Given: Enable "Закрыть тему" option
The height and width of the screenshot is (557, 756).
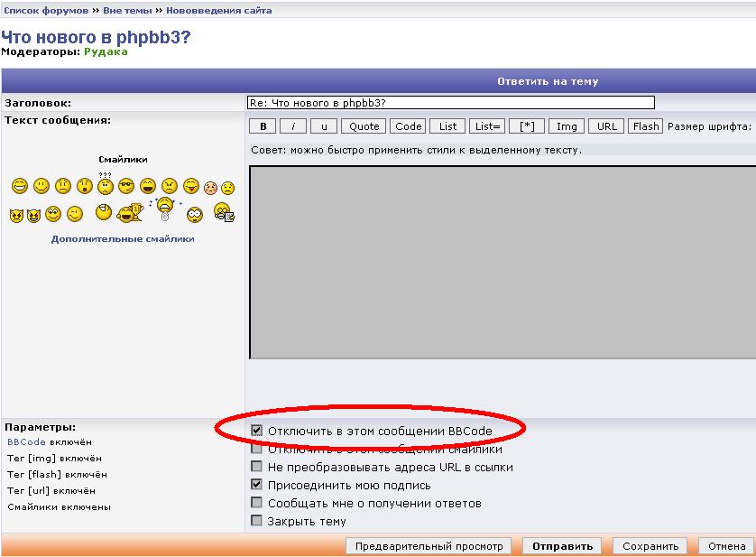Looking at the screenshot, I should [257, 519].
